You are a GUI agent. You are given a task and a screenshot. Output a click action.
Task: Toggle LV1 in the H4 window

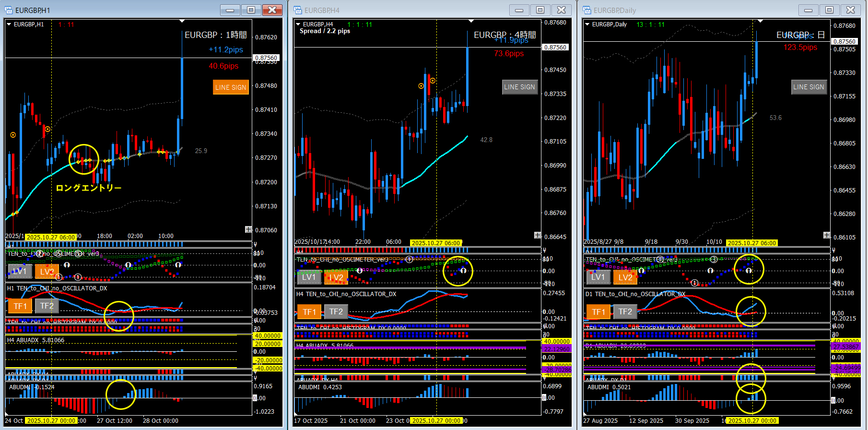click(x=309, y=277)
